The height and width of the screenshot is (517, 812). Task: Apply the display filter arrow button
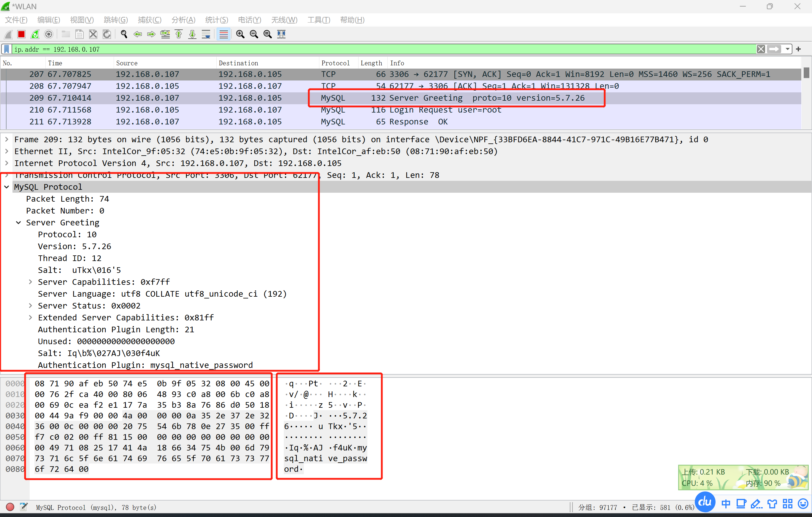tap(774, 49)
